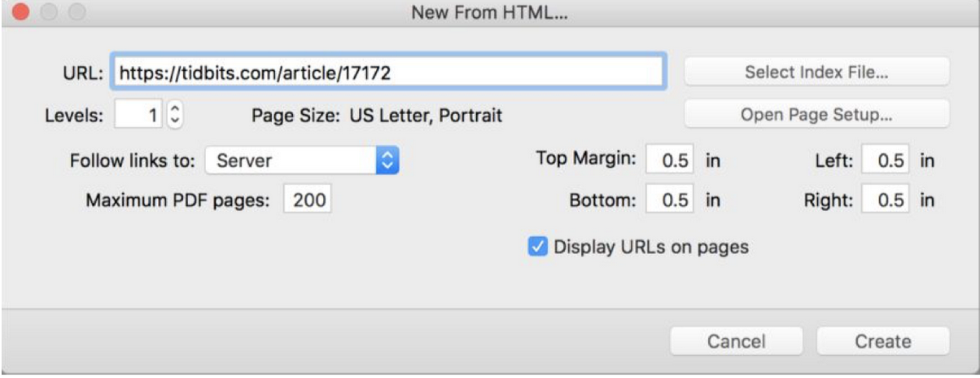
Task: Click the New From HTML title bar
Action: point(490,12)
